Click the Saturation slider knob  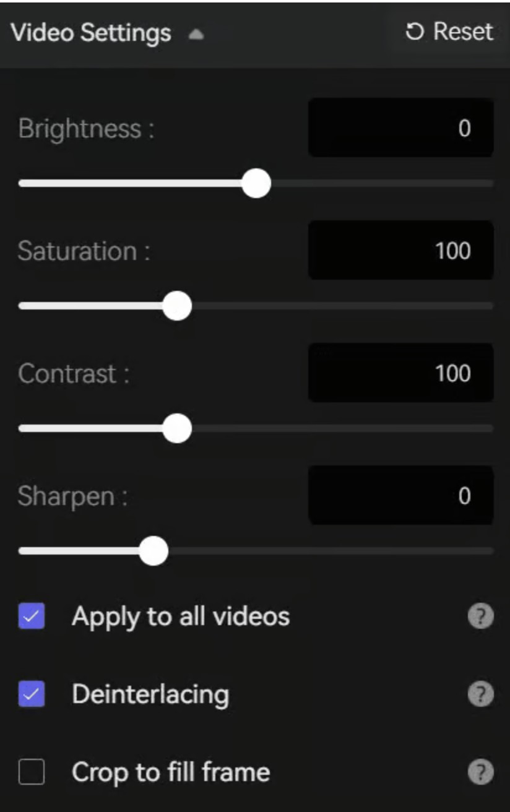[177, 306]
